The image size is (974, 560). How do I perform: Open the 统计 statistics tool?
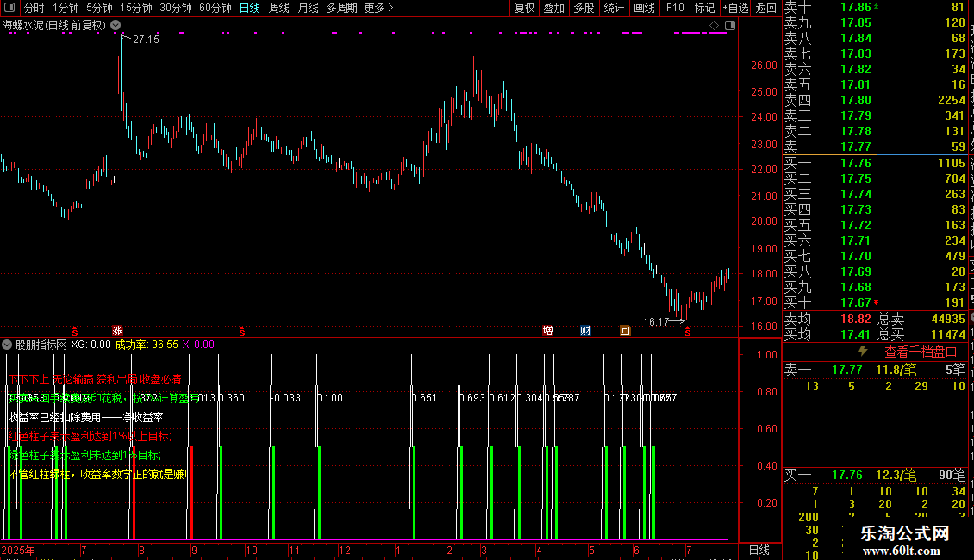click(614, 8)
